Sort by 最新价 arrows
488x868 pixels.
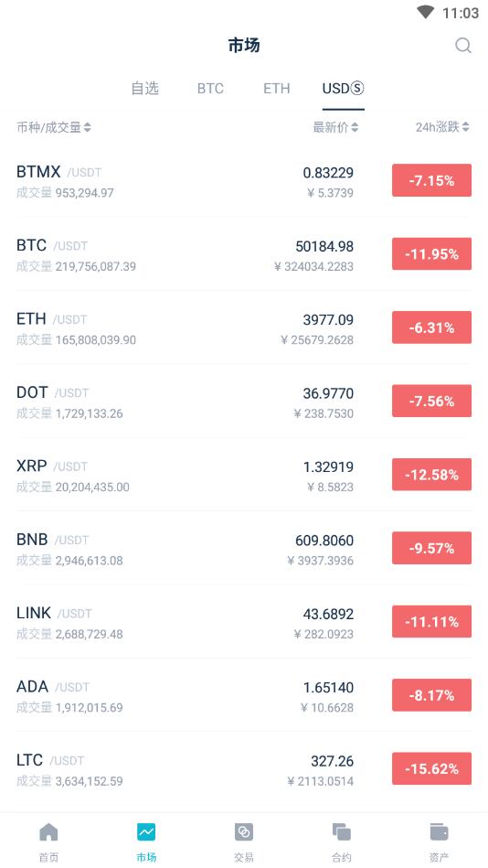[355, 128]
